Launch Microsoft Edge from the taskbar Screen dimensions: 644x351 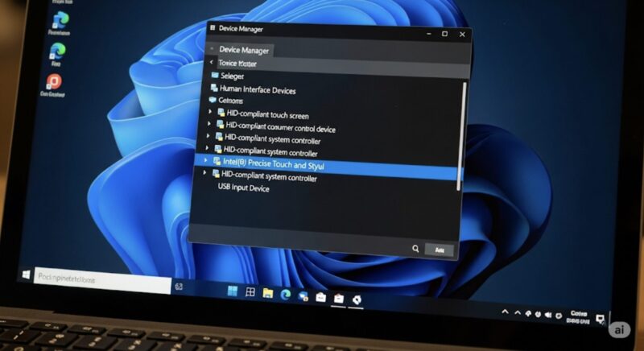click(286, 294)
